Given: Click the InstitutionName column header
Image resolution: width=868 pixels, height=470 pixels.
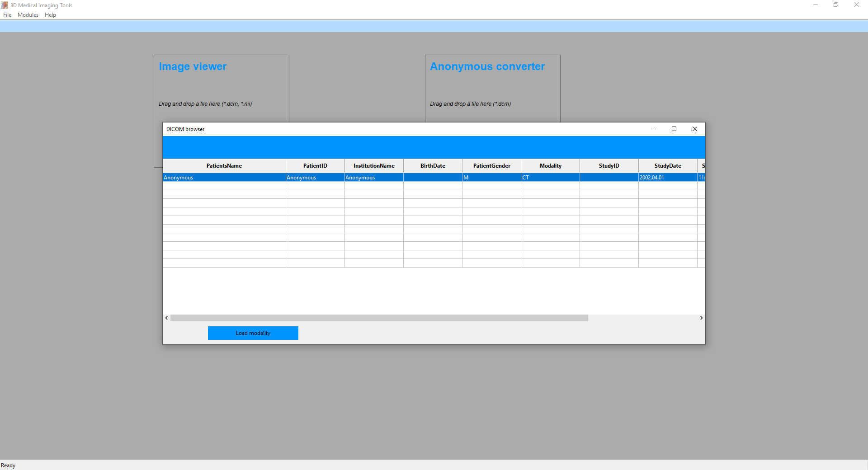Looking at the screenshot, I should coord(374,166).
